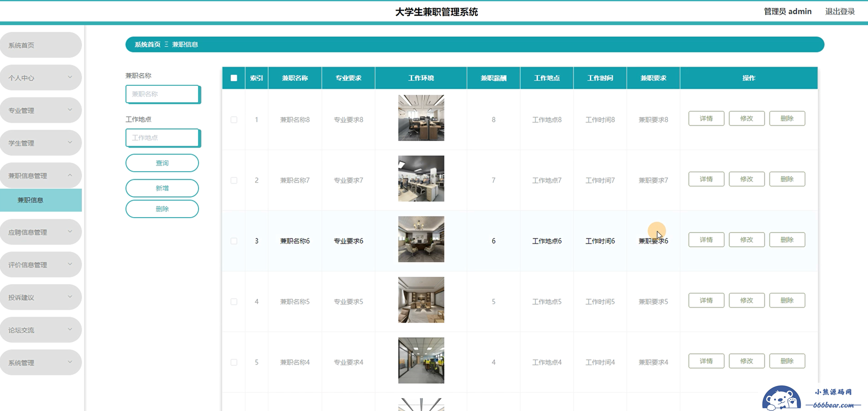Click cell 工作地点6
The height and width of the screenshot is (411, 868).
click(x=547, y=241)
